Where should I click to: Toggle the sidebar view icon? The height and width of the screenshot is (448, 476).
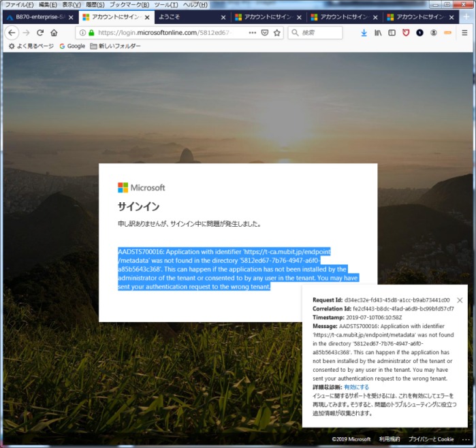tap(392, 33)
